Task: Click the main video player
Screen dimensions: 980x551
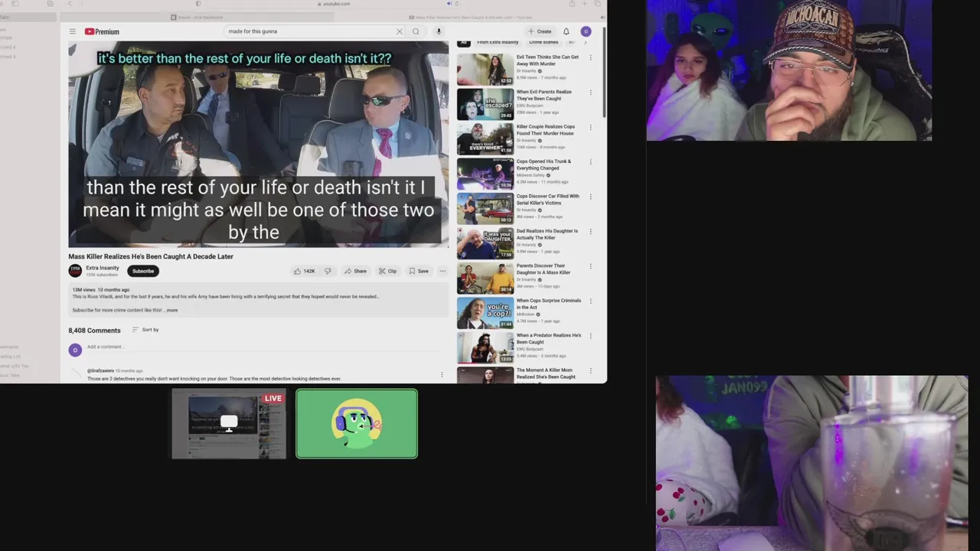Action: click(x=259, y=144)
